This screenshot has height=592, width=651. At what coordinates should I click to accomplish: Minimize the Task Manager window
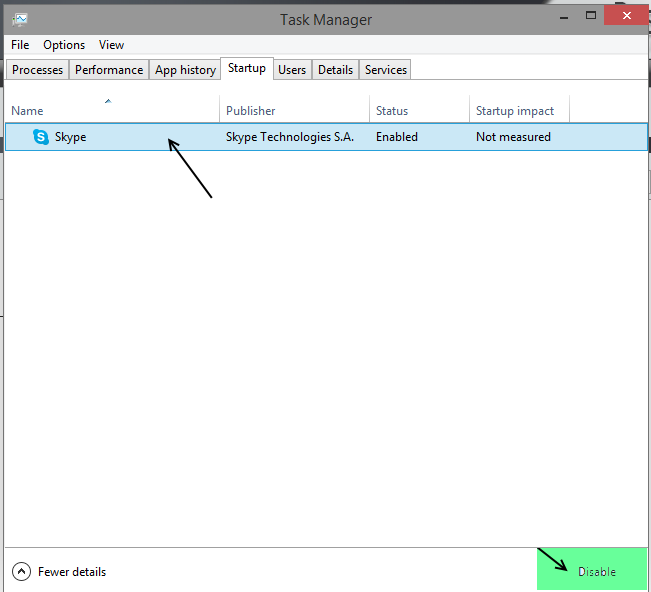coord(564,17)
